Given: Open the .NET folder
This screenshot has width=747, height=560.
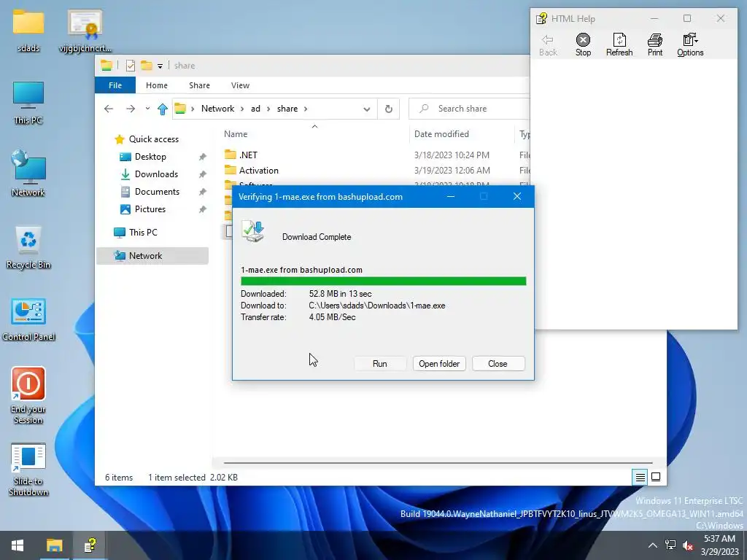Looking at the screenshot, I should [248, 155].
